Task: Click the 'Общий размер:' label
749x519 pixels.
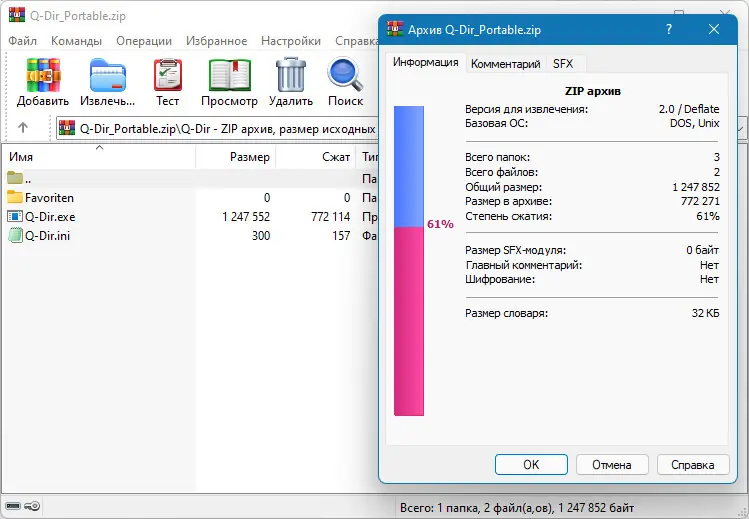Action: [x=503, y=187]
